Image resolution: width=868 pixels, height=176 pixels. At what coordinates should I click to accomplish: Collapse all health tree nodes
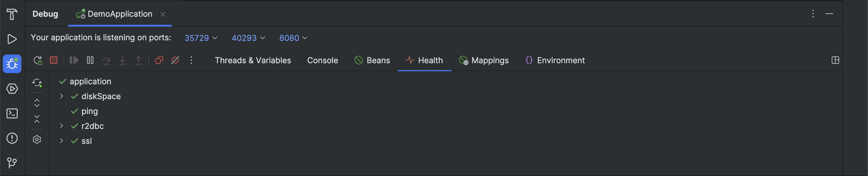pyautogui.click(x=37, y=119)
